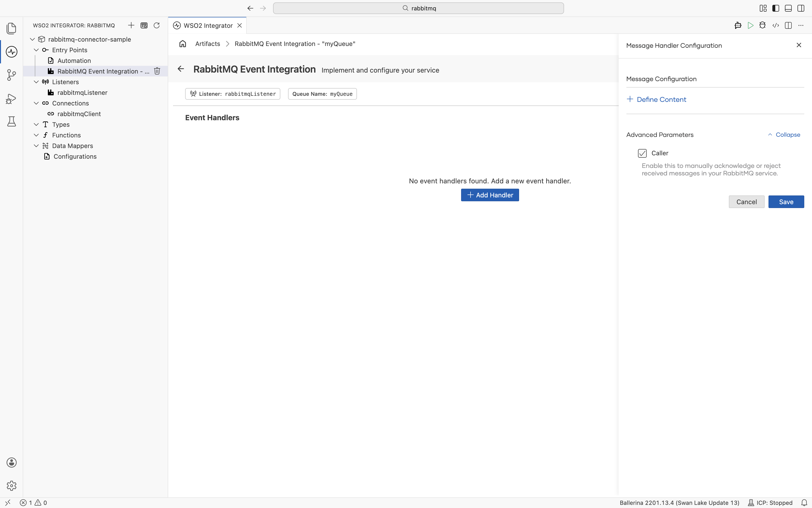The width and height of the screenshot is (812, 508).
Task: Go to Artifacts in the breadcrumb
Action: click(x=208, y=44)
